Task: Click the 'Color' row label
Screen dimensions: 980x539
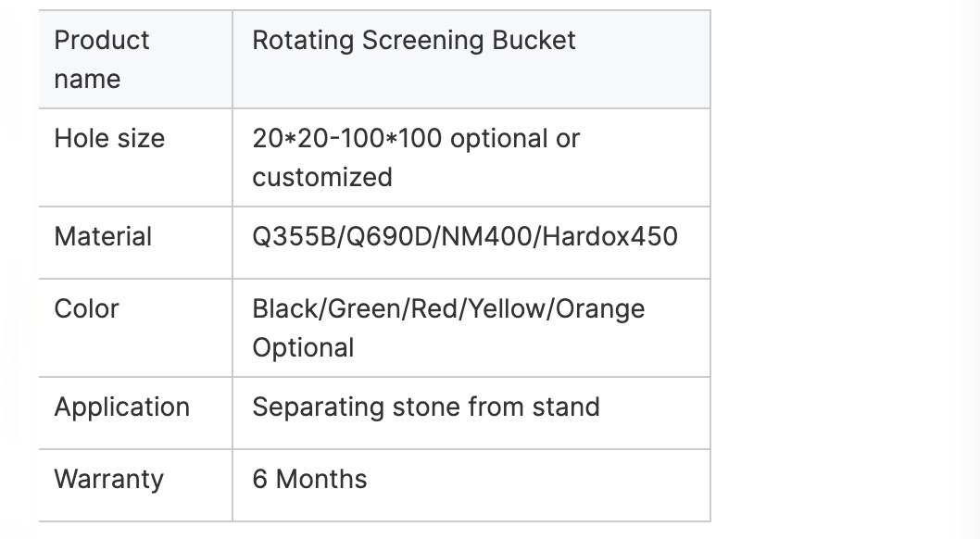Action: (x=86, y=308)
